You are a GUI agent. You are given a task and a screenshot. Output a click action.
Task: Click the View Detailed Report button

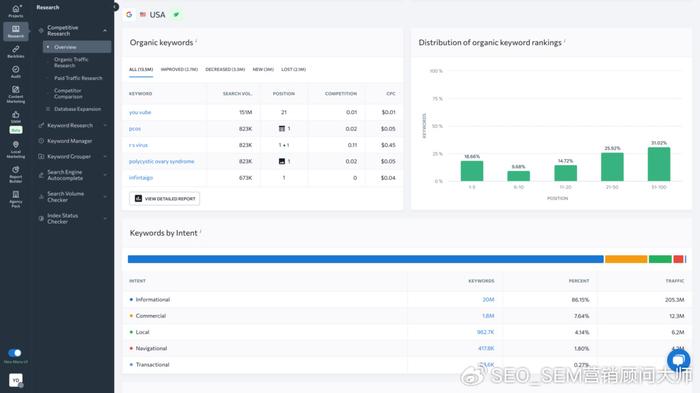click(x=165, y=199)
